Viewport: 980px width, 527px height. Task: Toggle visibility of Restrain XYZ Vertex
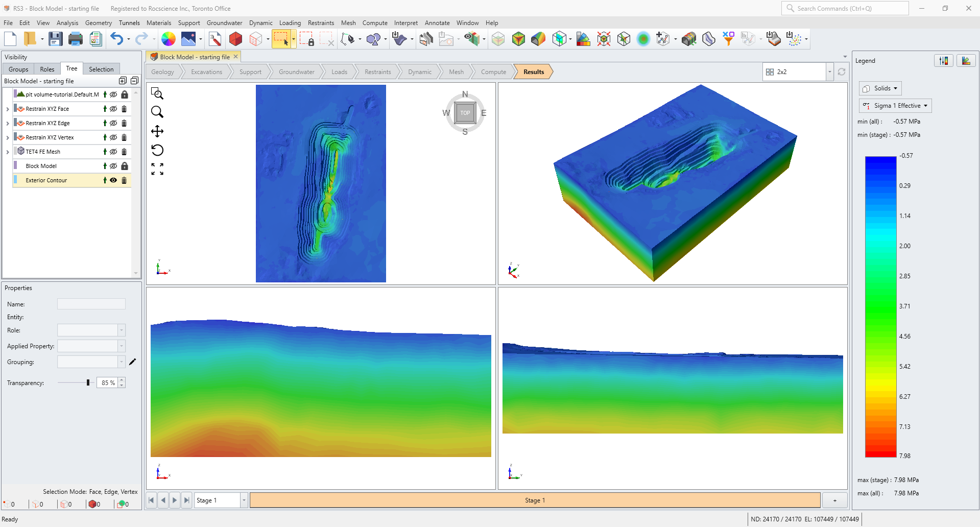point(113,137)
